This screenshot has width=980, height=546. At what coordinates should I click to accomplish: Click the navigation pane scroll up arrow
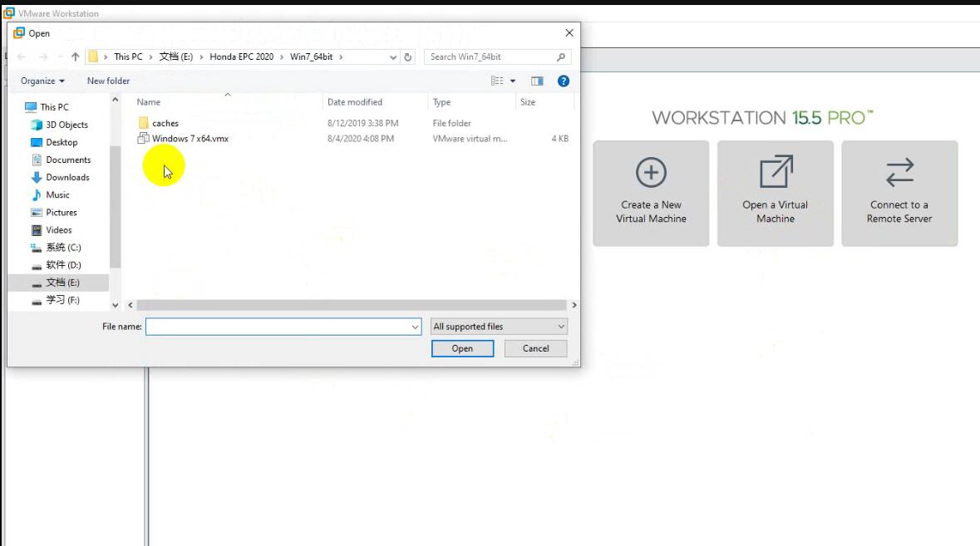coord(115,100)
